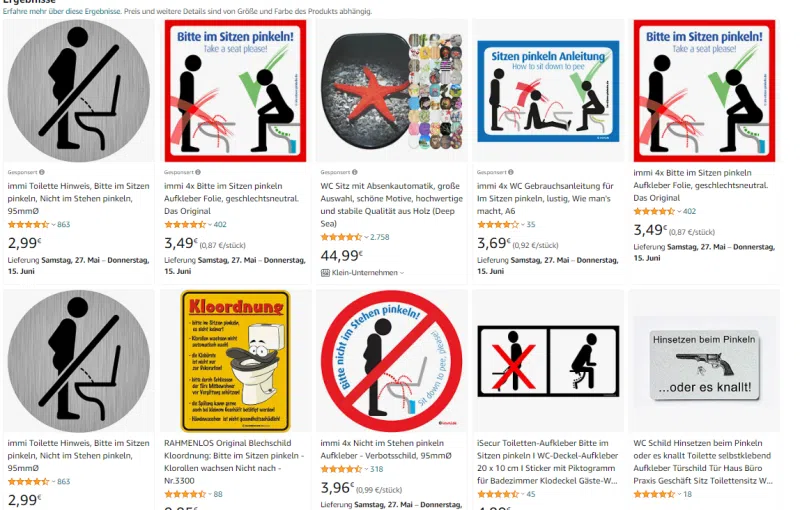Click info icon beside WC Sitz Gesponsert label
Screen dimensions: 800x510
[355, 172]
